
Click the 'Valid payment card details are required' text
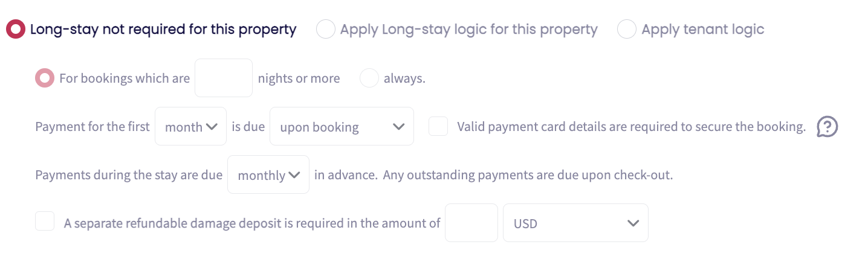click(631, 127)
